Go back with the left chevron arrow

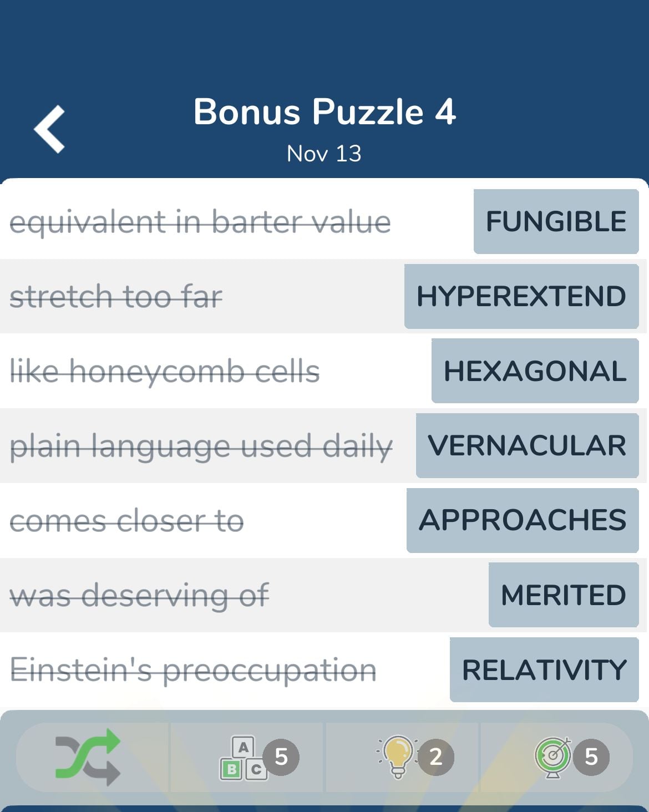click(49, 129)
